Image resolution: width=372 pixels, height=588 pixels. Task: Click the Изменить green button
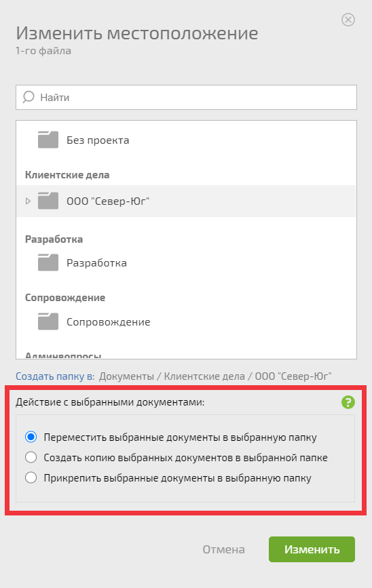[312, 549]
